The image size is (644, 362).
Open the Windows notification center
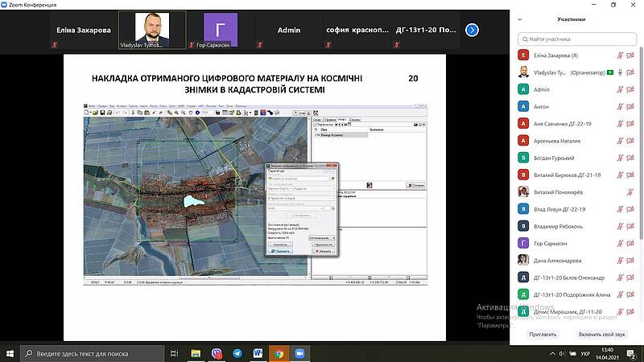click(631, 353)
